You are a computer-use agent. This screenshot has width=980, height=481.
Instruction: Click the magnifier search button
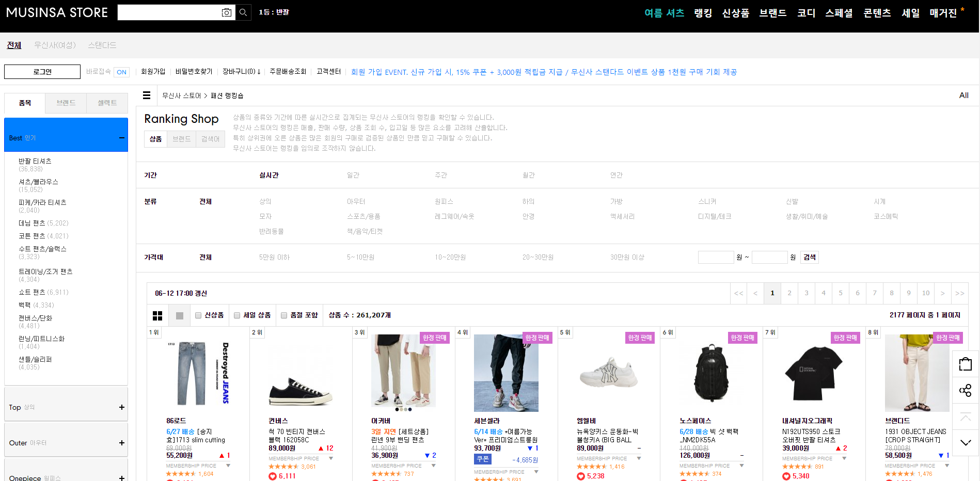click(243, 12)
